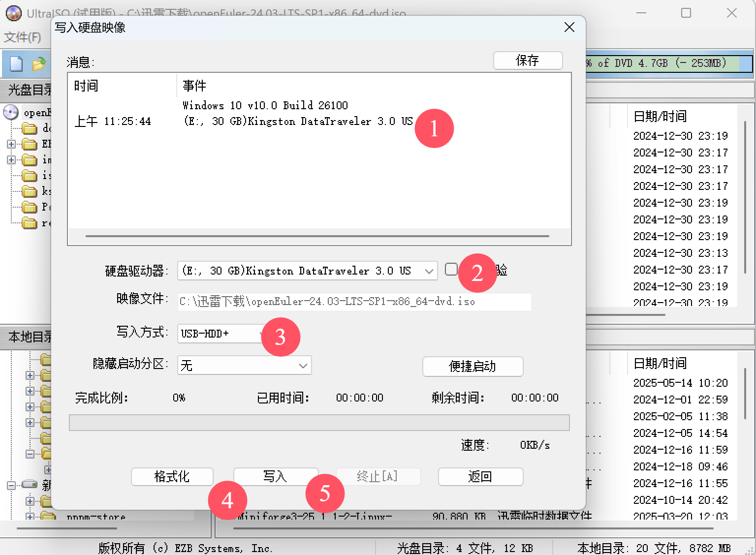Click the 便捷启动 button
This screenshot has height=555, width=756.
(472, 367)
